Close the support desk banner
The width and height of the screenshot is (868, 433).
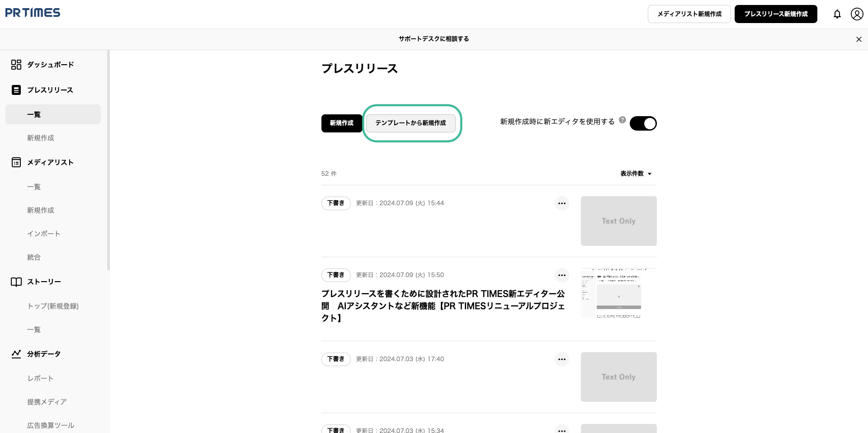[x=859, y=39]
